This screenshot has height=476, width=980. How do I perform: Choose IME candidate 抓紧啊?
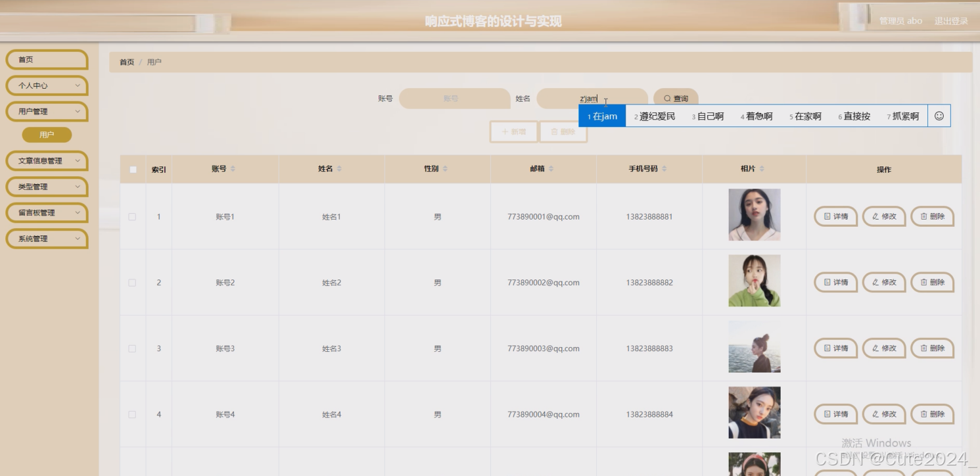coord(903,116)
